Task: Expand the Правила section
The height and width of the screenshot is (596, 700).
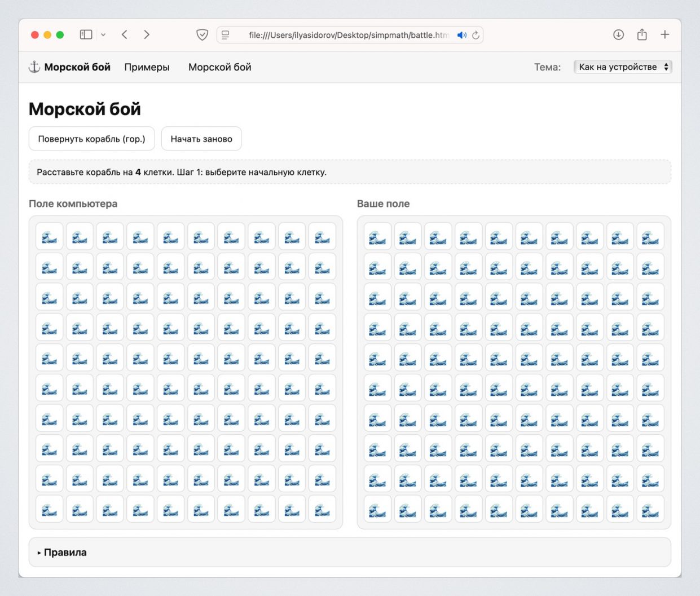Action: [x=65, y=553]
